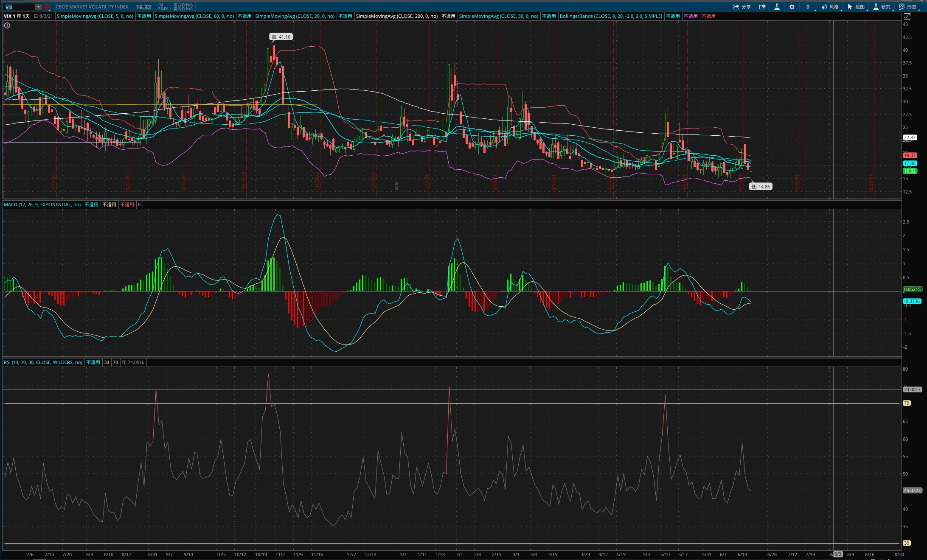927x560 pixels.
Task: Click the circled exclamation info icon on the chart
Action: click(x=7, y=25)
